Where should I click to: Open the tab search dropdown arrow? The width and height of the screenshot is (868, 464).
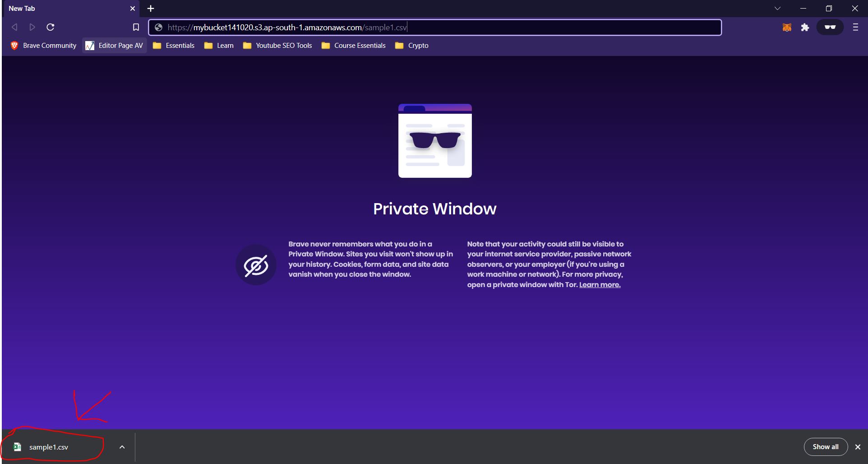pyautogui.click(x=777, y=8)
